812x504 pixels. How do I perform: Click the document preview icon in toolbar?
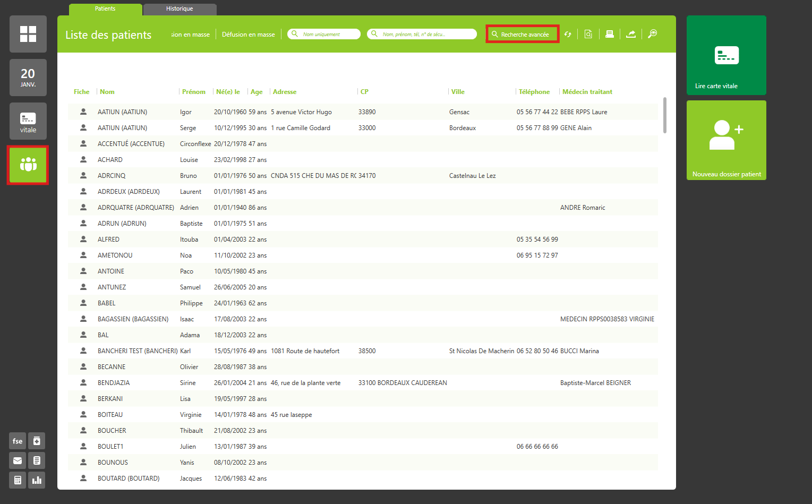point(588,34)
